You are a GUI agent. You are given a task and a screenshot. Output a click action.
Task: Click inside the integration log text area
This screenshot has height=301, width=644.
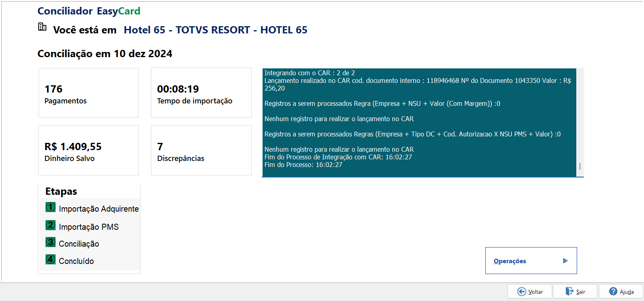pyautogui.click(x=419, y=122)
